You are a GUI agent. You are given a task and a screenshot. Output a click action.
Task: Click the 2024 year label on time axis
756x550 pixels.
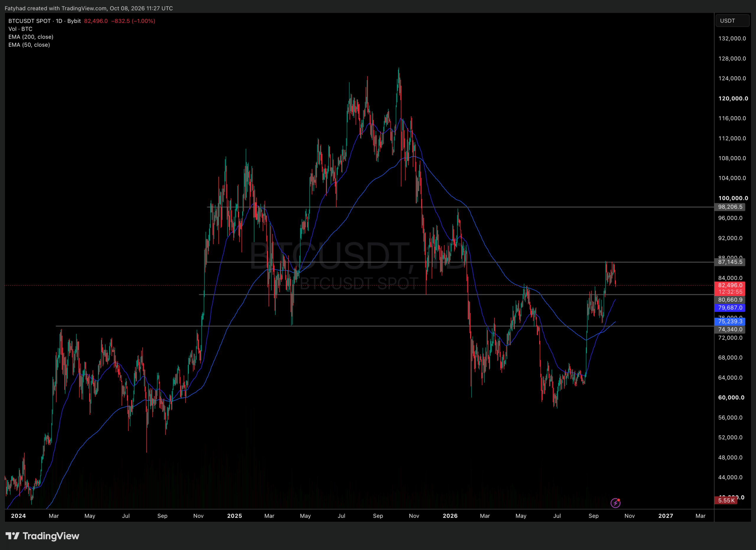pyautogui.click(x=18, y=516)
